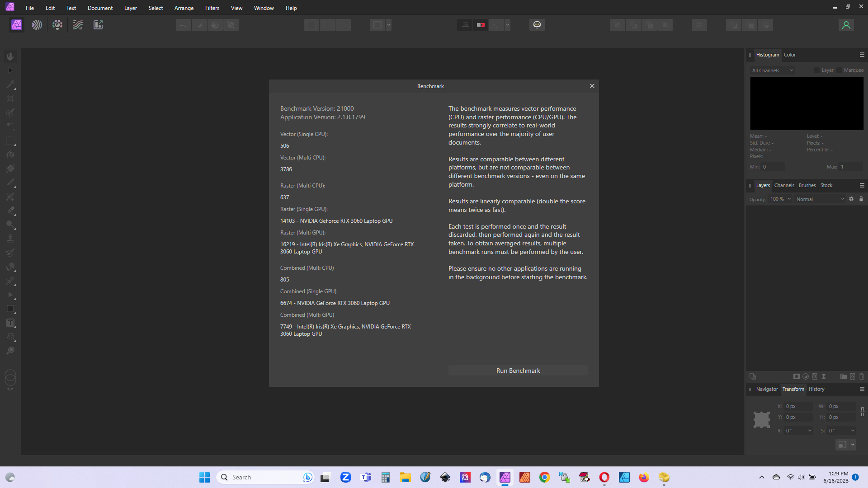868x488 pixels.
Task: Expand the Opacity 100% dropdown
Action: tap(789, 199)
